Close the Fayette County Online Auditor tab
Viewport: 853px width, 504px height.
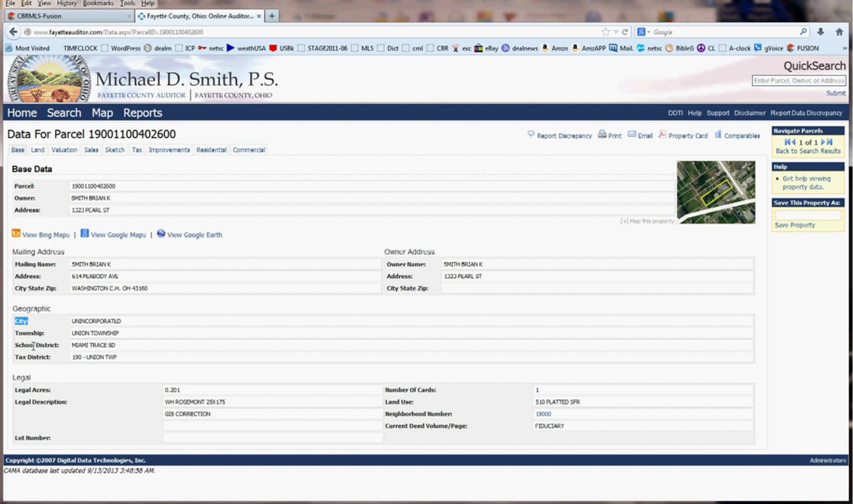259,16
